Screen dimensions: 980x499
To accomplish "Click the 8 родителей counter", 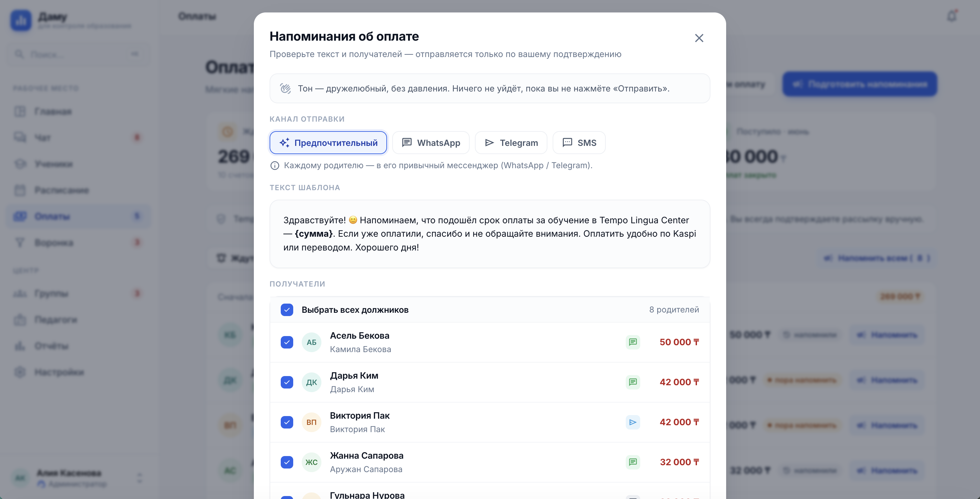I will pyautogui.click(x=674, y=309).
